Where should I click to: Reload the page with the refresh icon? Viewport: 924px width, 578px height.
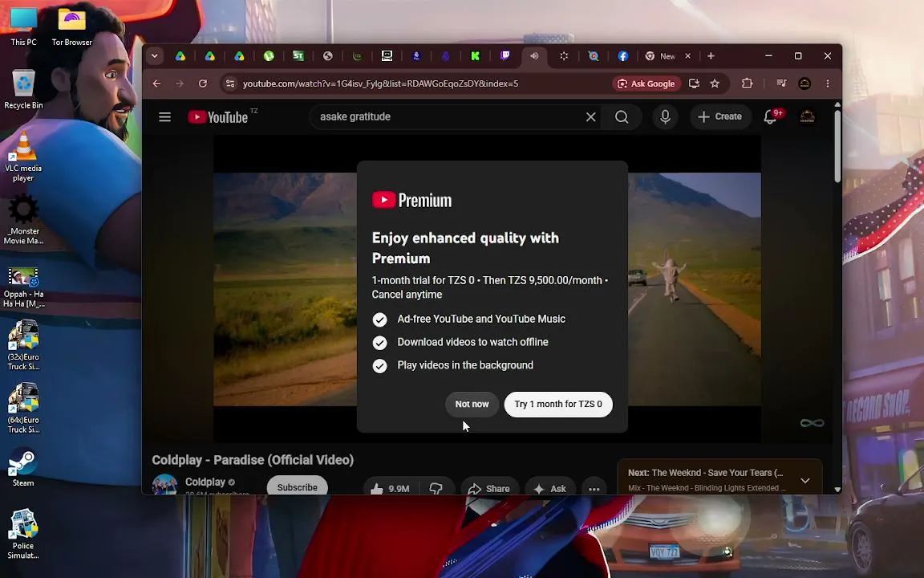click(203, 83)
